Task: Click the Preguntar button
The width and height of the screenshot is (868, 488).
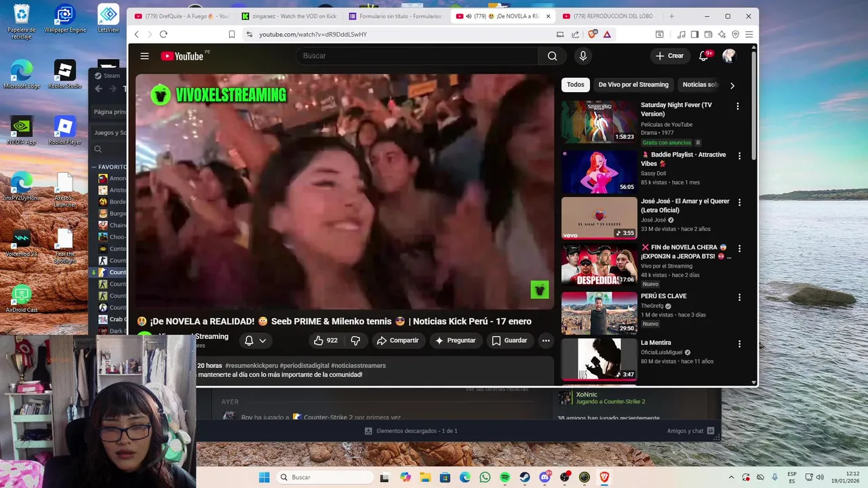Action: (x=455, y=340)
